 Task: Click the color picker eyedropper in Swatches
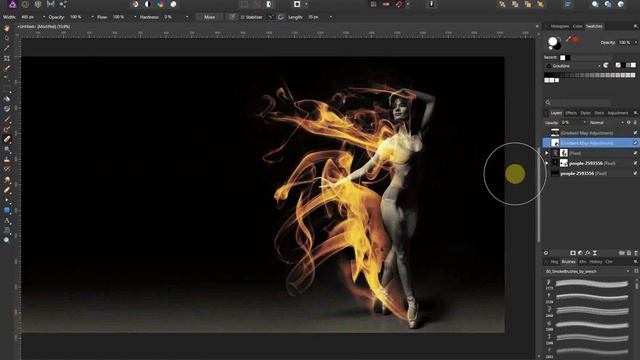(x=568, y=39)
